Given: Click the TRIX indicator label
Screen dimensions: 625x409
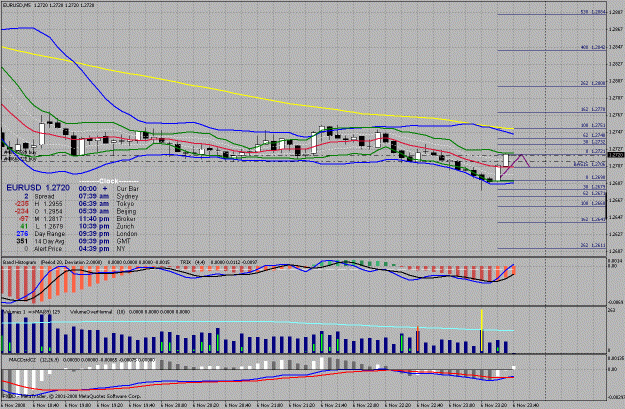Looking at the screenshot, I should click(218, 262).
